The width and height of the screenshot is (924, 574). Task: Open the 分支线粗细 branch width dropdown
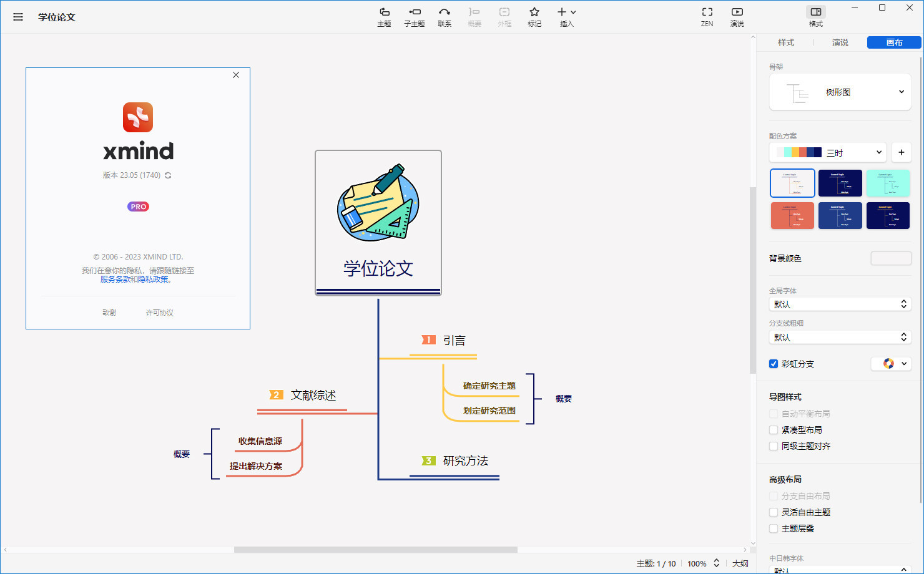840,338
